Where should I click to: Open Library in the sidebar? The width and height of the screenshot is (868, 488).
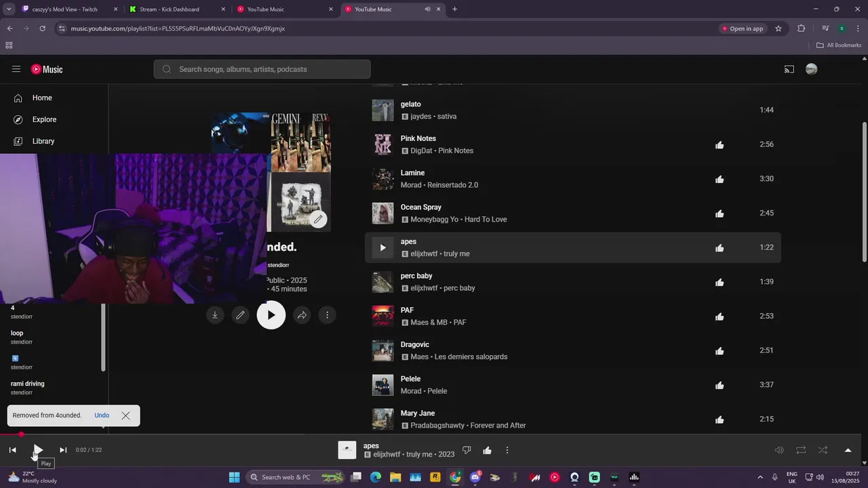click(43, 141)
